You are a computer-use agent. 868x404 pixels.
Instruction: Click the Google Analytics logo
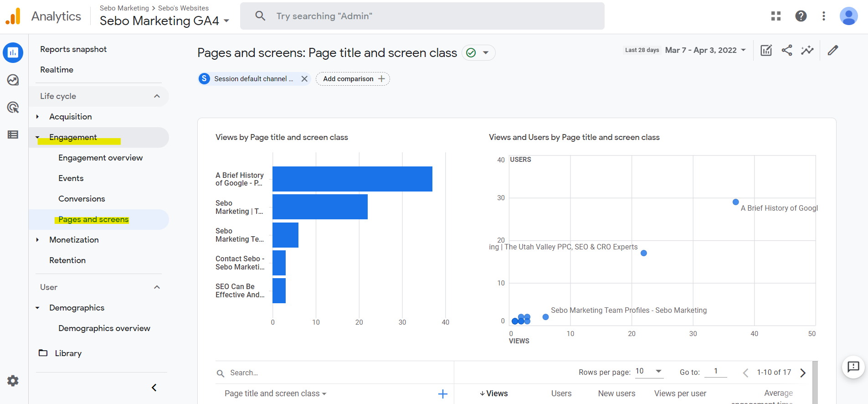pos(13,16)
